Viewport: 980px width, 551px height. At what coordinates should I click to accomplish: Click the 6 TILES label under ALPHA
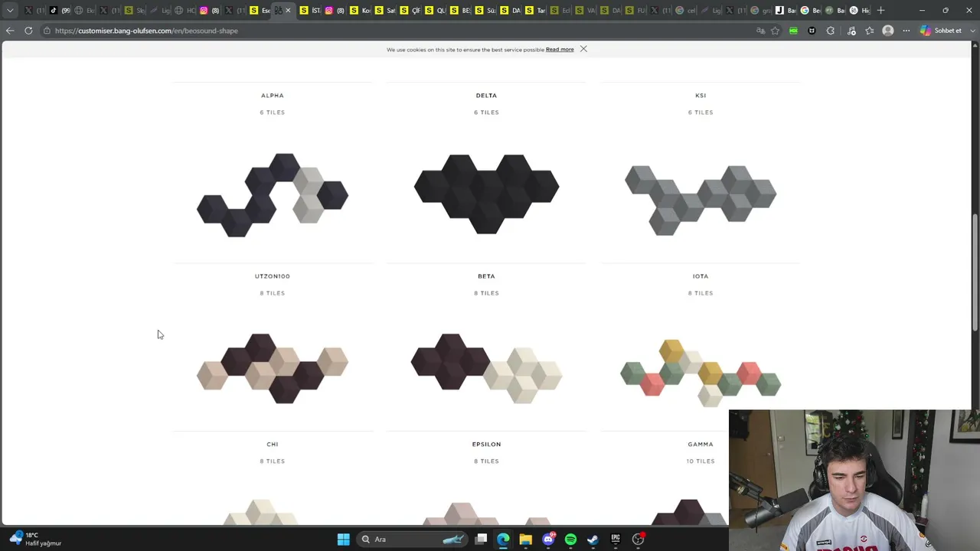click(x=273, y=112)
